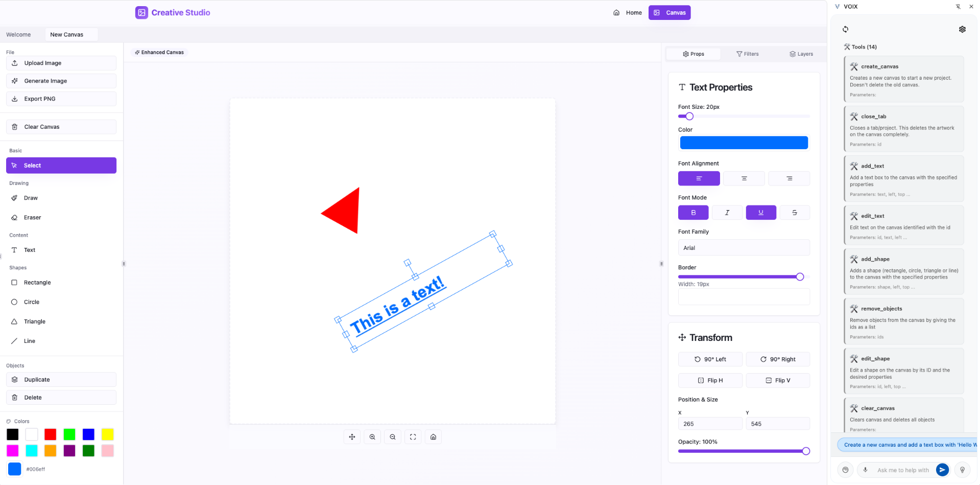
Task: Open VOIX settings gear
Action: pos(962,29)
